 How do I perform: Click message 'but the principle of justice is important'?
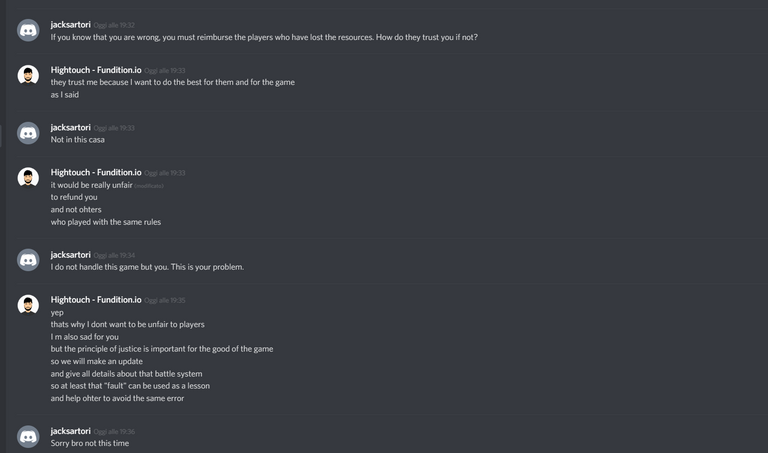pyautogui.click(x=162, y=349)
